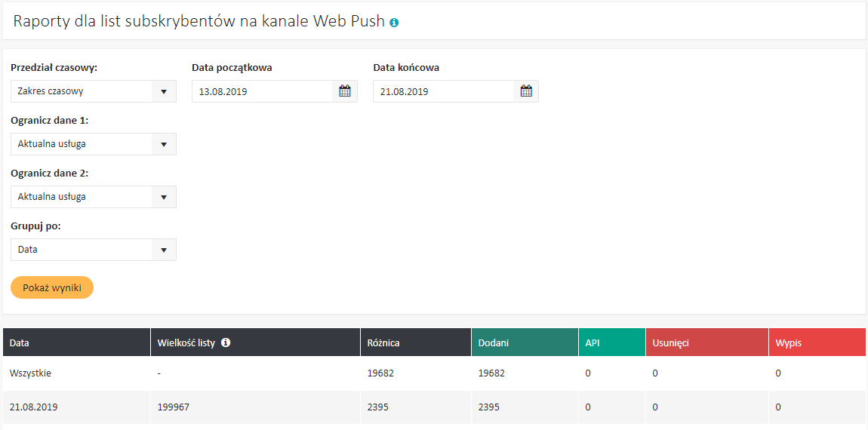Click inside the Data początkowa date field
Image resolution: width=868 pixels, height=430 pixels.
tap(262, 91)
